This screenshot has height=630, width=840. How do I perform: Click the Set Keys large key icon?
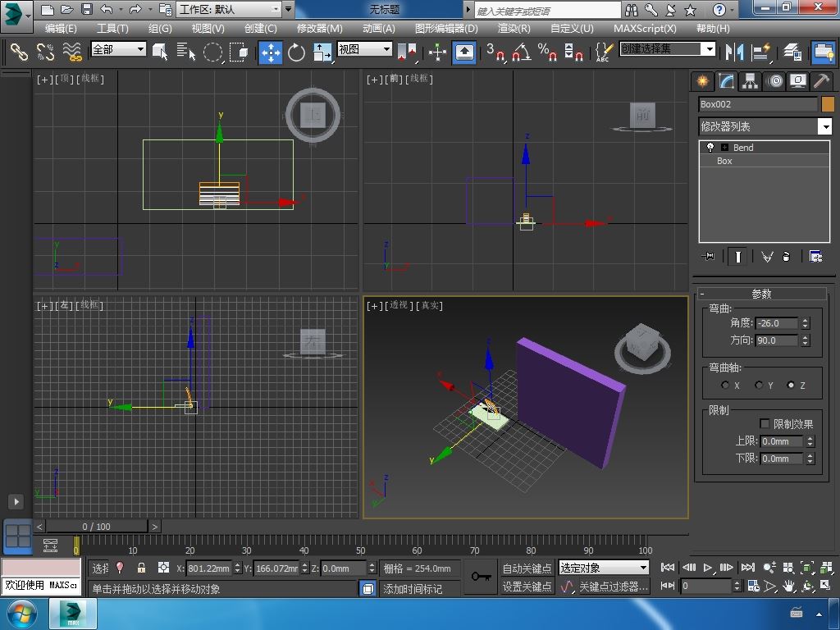pos(481,577)
